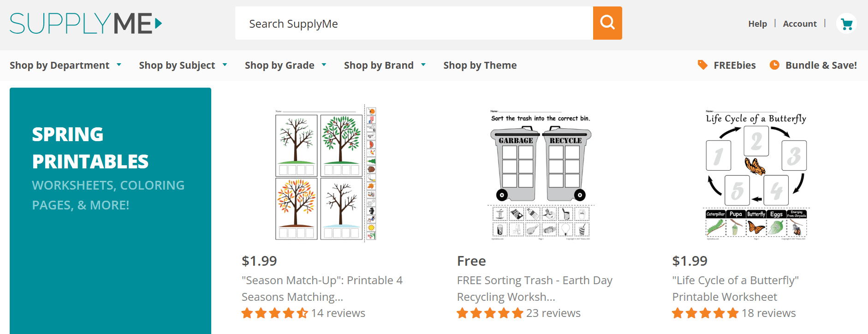868x334 pixels.
Task: Go to Account page
Action: (x=800, y=24)
